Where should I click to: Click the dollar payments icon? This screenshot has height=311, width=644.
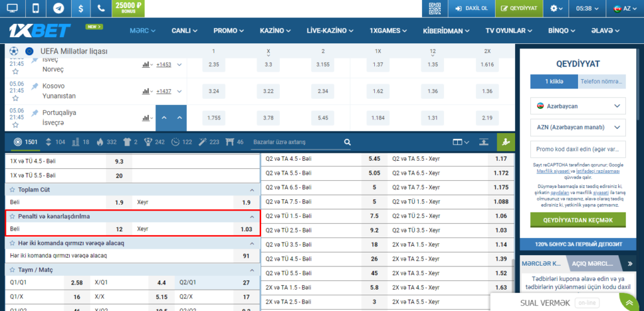(x=81, y=8)
